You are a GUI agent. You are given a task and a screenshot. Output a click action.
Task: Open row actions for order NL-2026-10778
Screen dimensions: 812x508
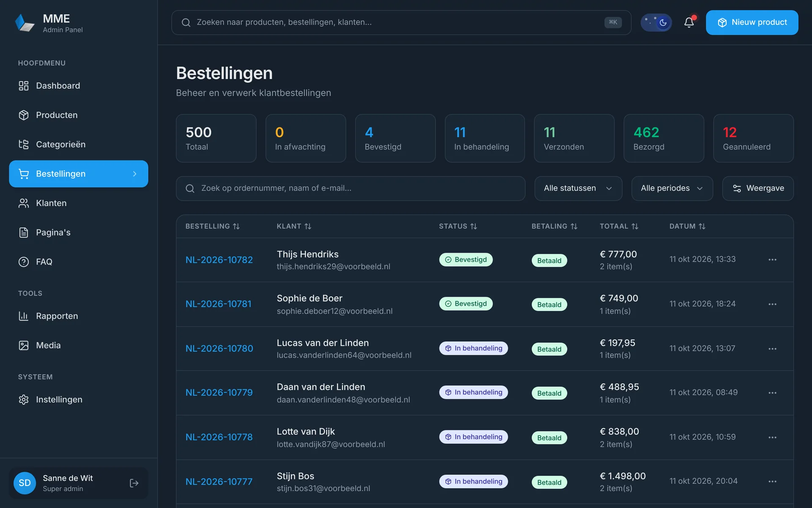click(772, 437)
